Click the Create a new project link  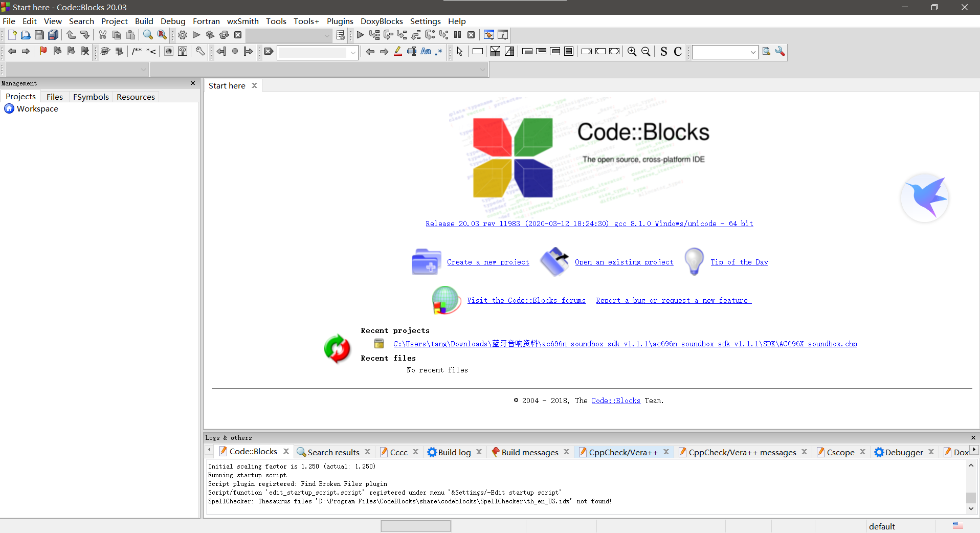pyautogui.click(x=488, y=262)
